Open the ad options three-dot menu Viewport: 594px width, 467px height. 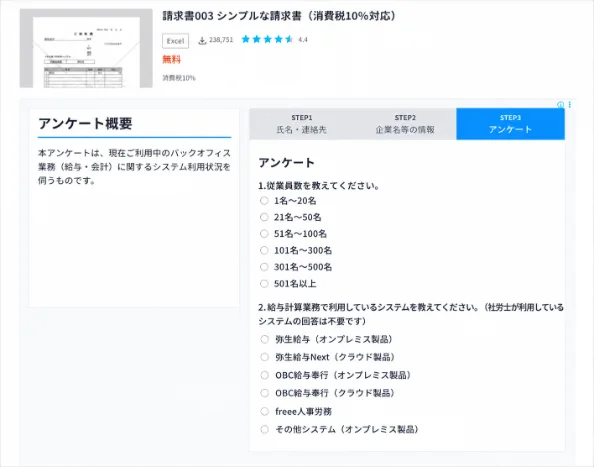click(x=569, y=105)
